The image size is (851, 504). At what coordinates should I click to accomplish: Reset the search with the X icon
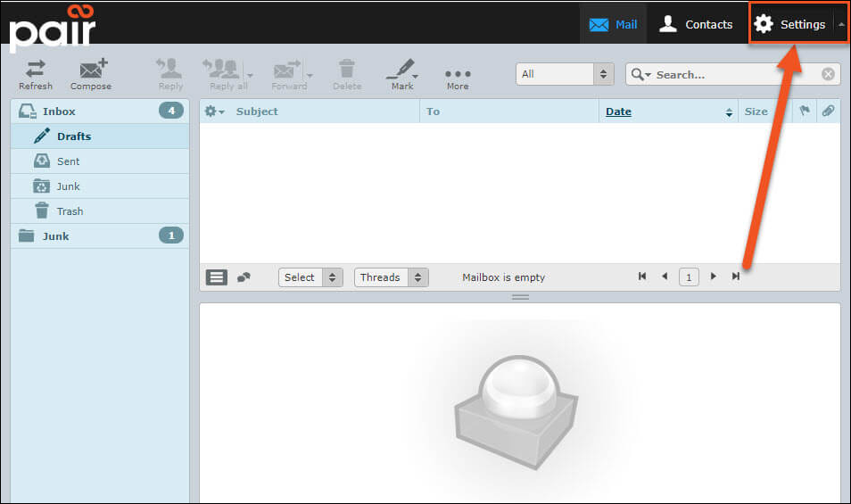(x=828, y=74)
